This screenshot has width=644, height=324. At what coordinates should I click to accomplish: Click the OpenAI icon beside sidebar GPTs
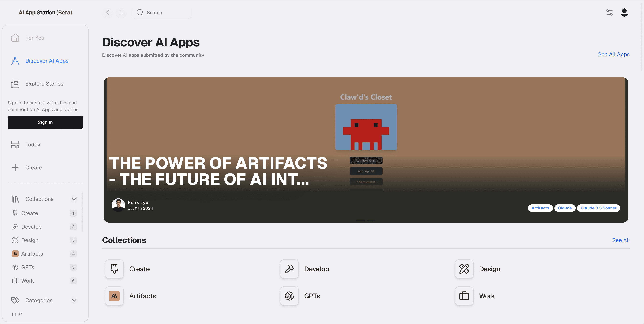[x=15, y=267]
